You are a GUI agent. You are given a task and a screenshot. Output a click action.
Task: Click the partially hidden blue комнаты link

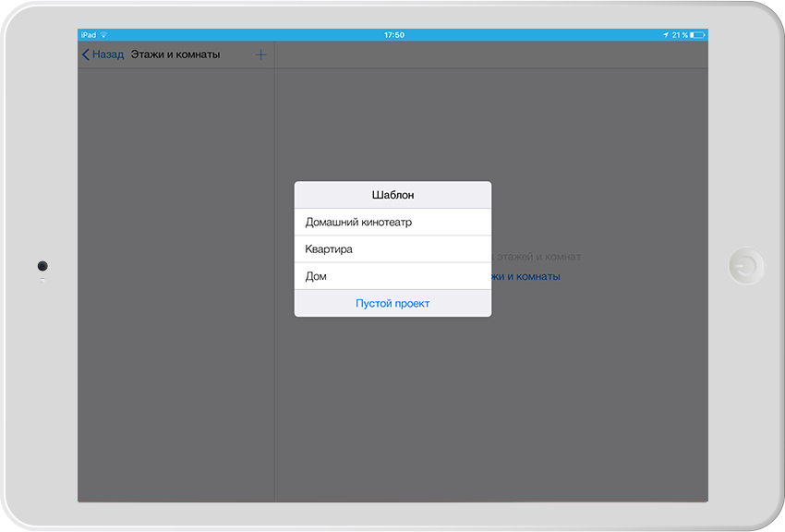(526, 276)
